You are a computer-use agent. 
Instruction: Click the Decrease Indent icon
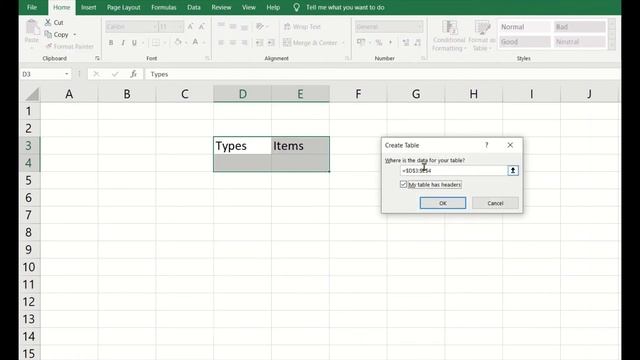[260, 42]
